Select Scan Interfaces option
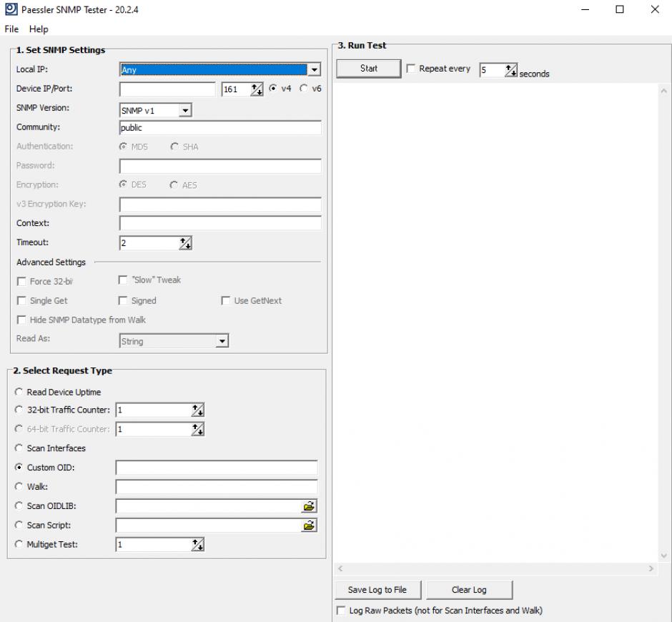 [x=19, y=448]
